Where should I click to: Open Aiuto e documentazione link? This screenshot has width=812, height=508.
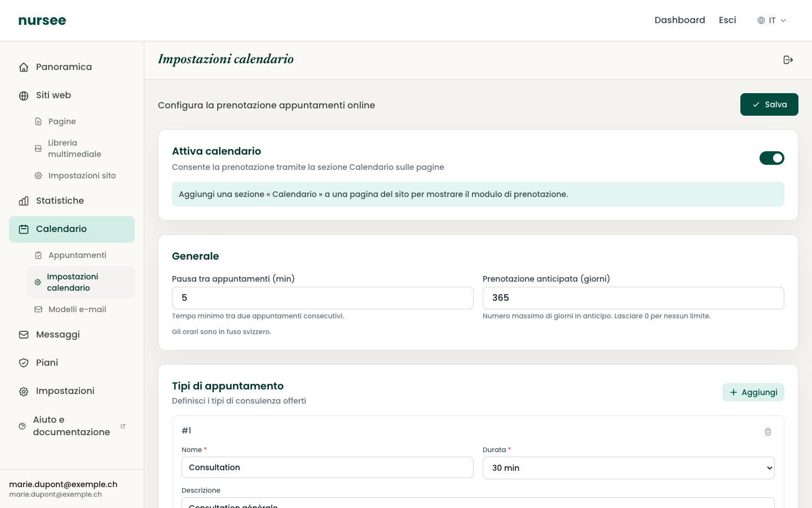point(72,426)
